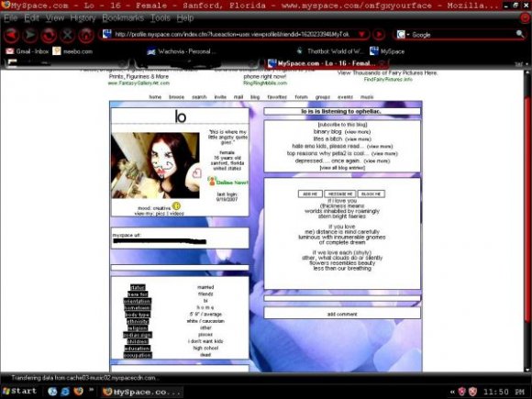Click the blog link in MySpace navigation

coord(255,97)
